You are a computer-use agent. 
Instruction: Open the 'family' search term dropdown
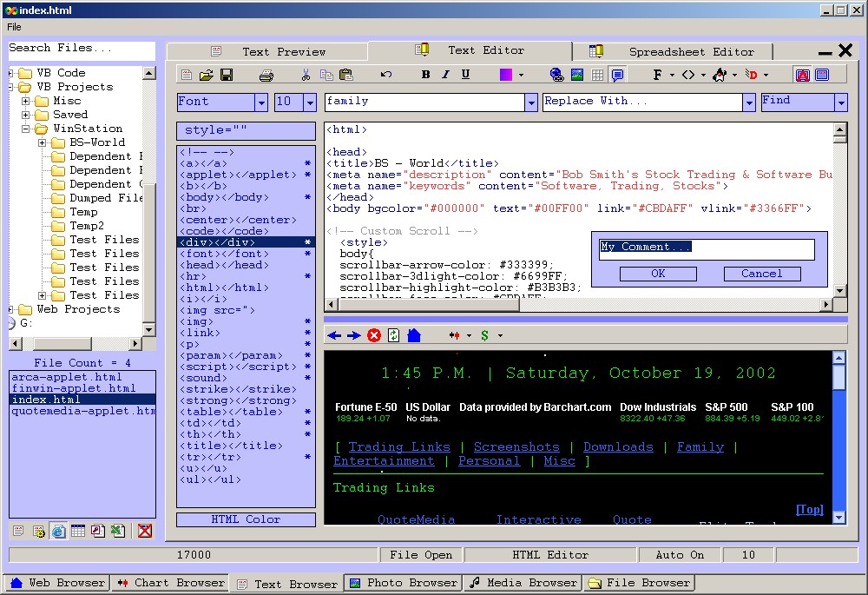point(531,102)
